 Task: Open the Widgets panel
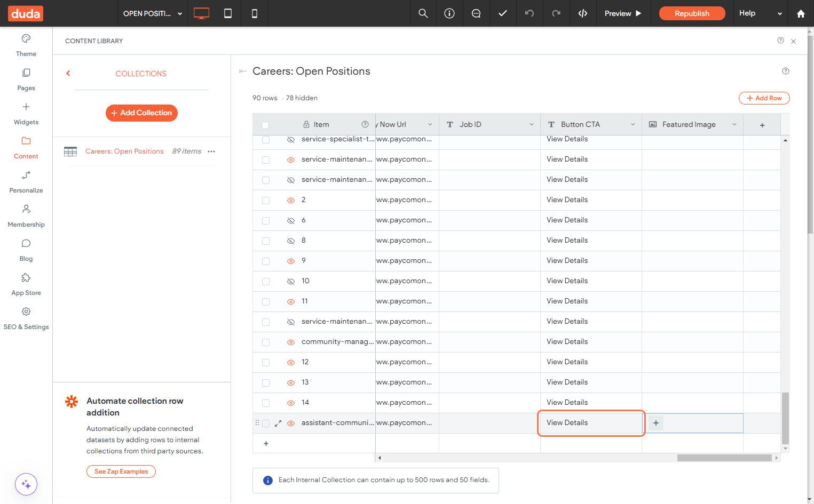(26, 113)
